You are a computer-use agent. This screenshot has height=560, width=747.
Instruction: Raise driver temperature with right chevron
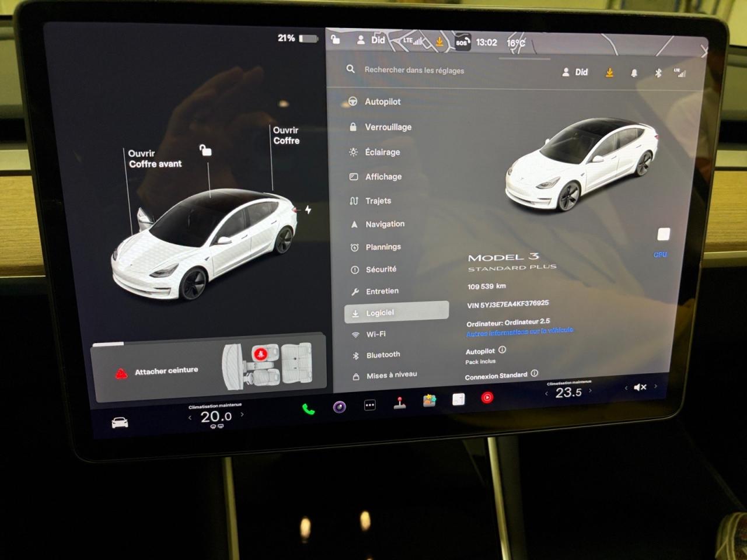pyautogui.click(x=242, y=415)
